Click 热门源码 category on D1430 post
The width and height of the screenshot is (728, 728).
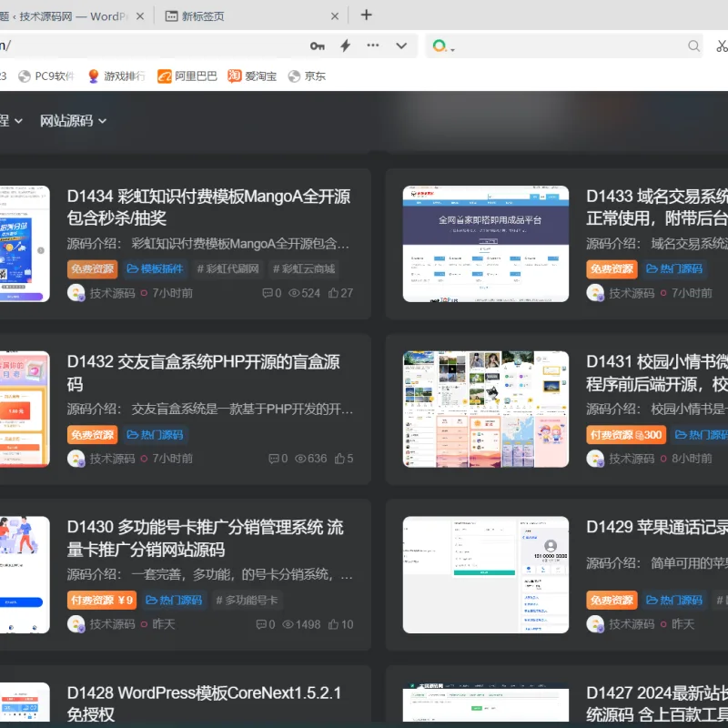[174, 601]
